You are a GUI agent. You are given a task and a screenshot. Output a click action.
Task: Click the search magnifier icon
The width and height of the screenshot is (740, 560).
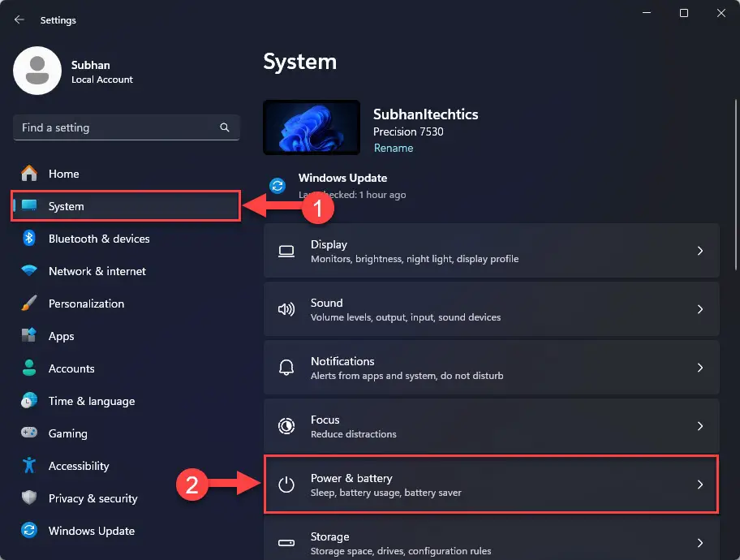coord(224,127)
